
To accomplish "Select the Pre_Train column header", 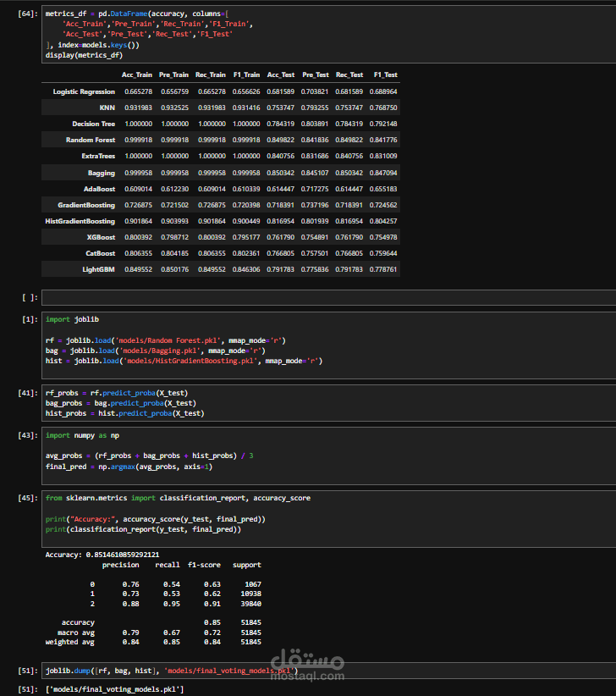I will (x=173, y=75).
